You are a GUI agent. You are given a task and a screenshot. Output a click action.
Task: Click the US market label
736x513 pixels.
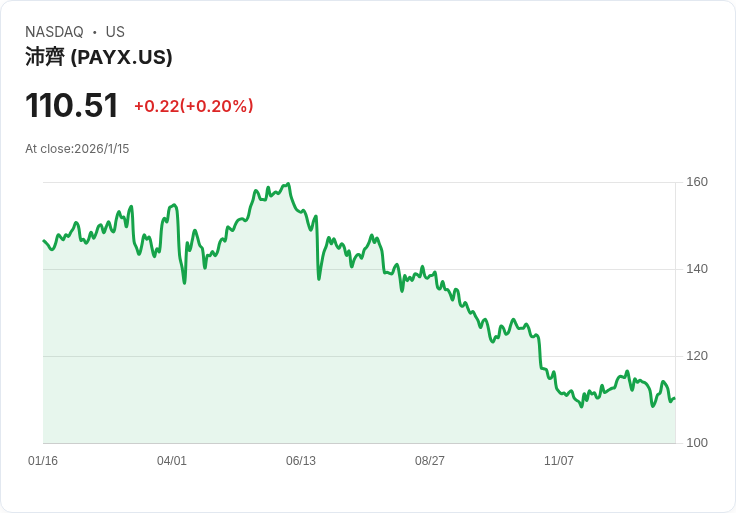click(x=115, y=32)
